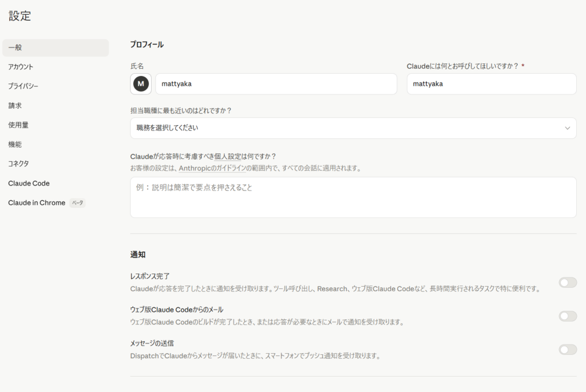Viewport: 586px width, 392px height.
Task: Go to プライバシー settings
Action: 23,86
